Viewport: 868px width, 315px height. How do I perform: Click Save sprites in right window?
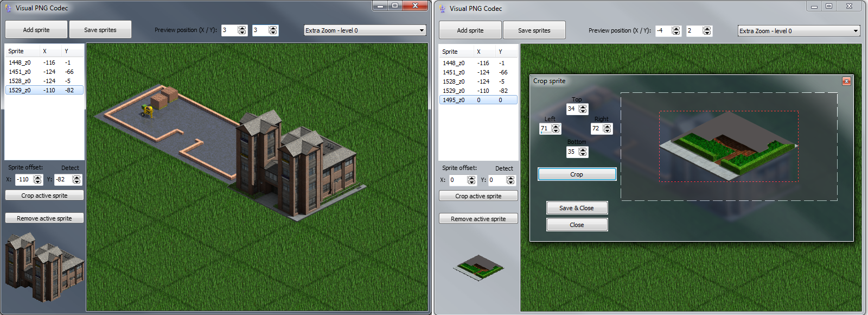pos(534,30)
